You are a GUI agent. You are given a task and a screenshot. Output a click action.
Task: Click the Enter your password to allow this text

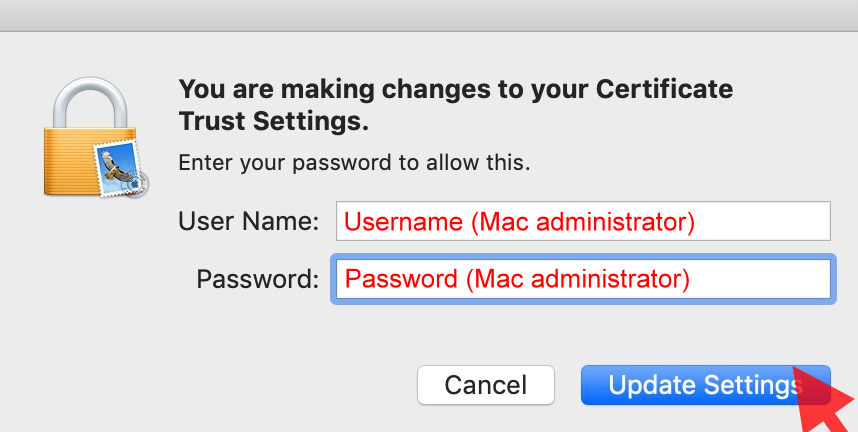tap(354, 163)
